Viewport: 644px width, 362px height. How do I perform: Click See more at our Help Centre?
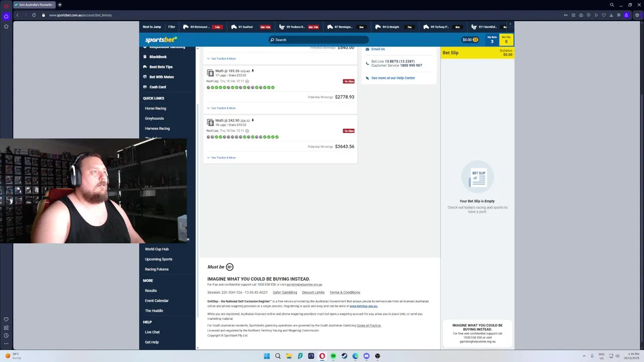coord(393,78)
